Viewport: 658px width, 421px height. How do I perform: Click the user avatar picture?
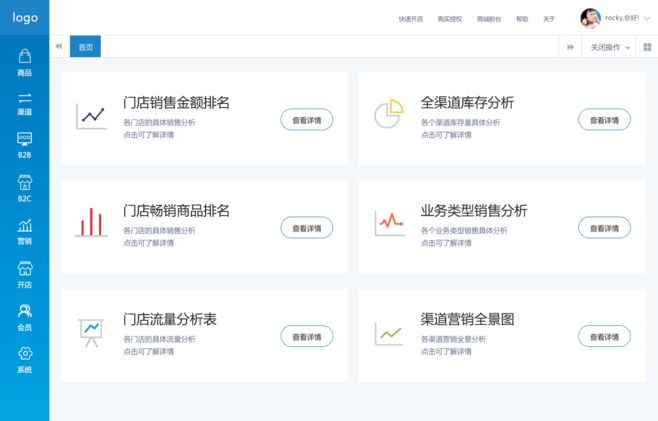pos(590,18)
